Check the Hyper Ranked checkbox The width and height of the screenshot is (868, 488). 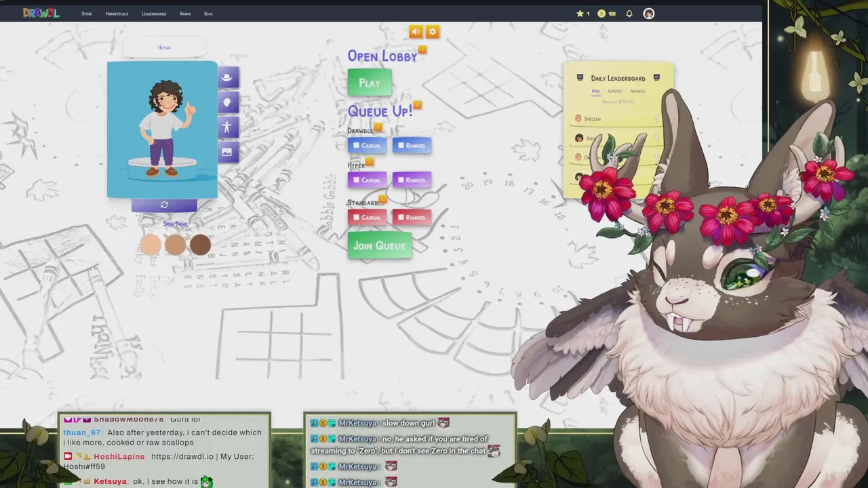coord(401,180)
